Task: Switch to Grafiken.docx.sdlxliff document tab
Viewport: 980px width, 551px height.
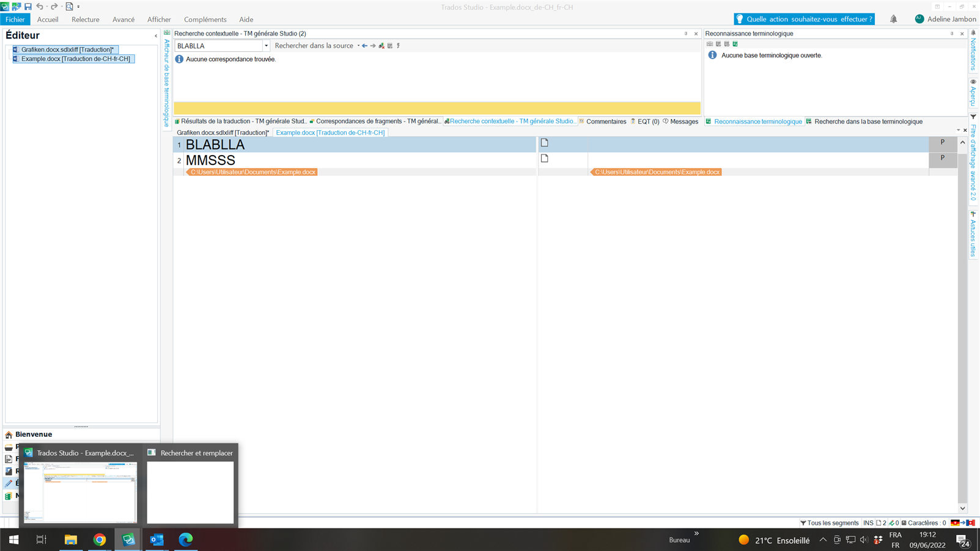Action: (x=223, y=133)
